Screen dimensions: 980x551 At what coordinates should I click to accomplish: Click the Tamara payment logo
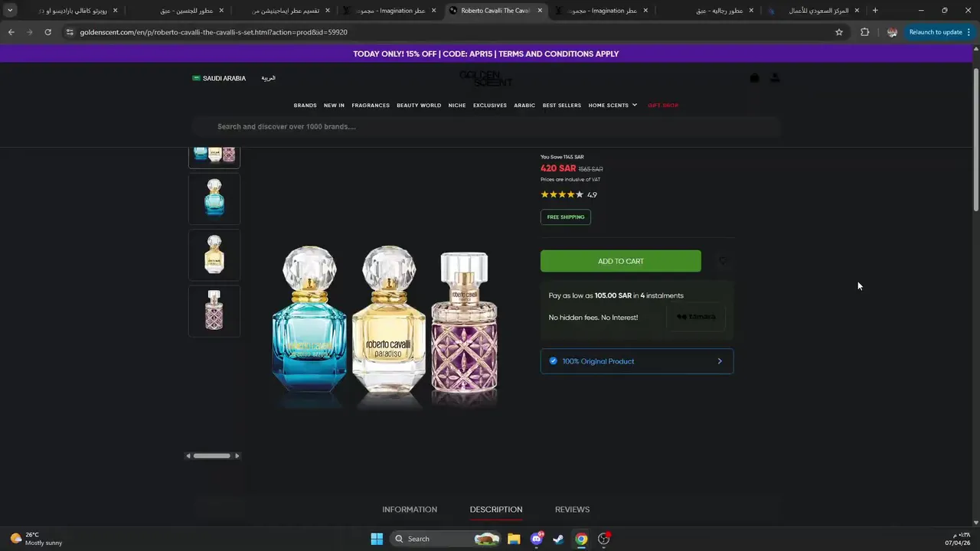[x=696, y=317]
